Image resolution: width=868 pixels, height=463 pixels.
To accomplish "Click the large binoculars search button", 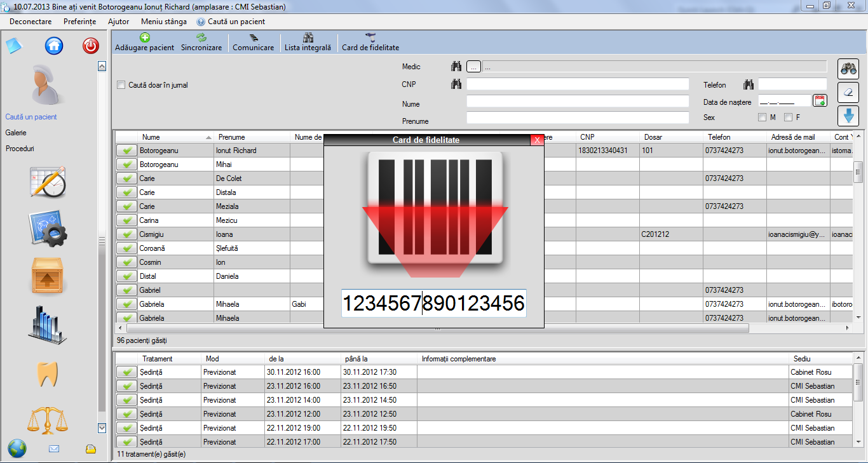I will coord(848,69).
